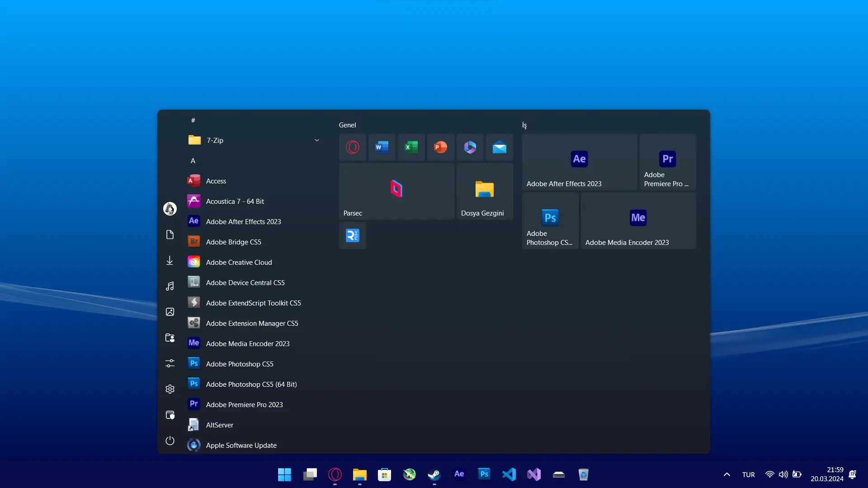Launch the Adobe After Effects 2023 tile
The height and width of the screenshot is (488, 868).
click(x=580, y=162)
